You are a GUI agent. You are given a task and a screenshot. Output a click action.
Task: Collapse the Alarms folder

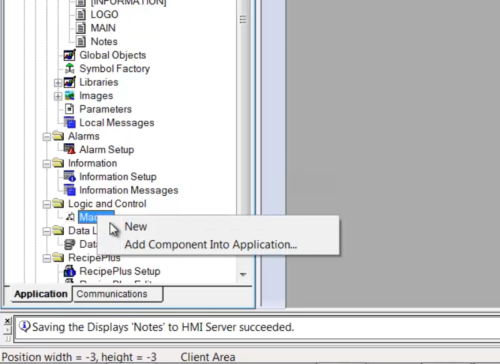46,137
